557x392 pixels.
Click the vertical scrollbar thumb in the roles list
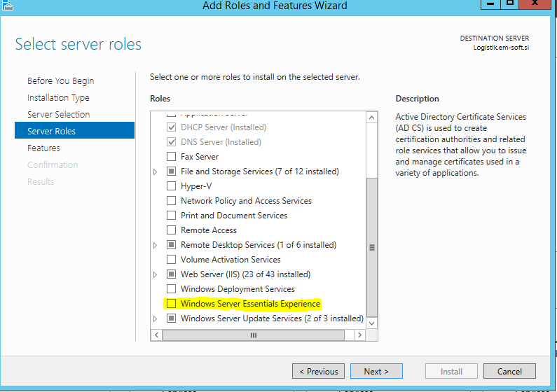(371, 247)
